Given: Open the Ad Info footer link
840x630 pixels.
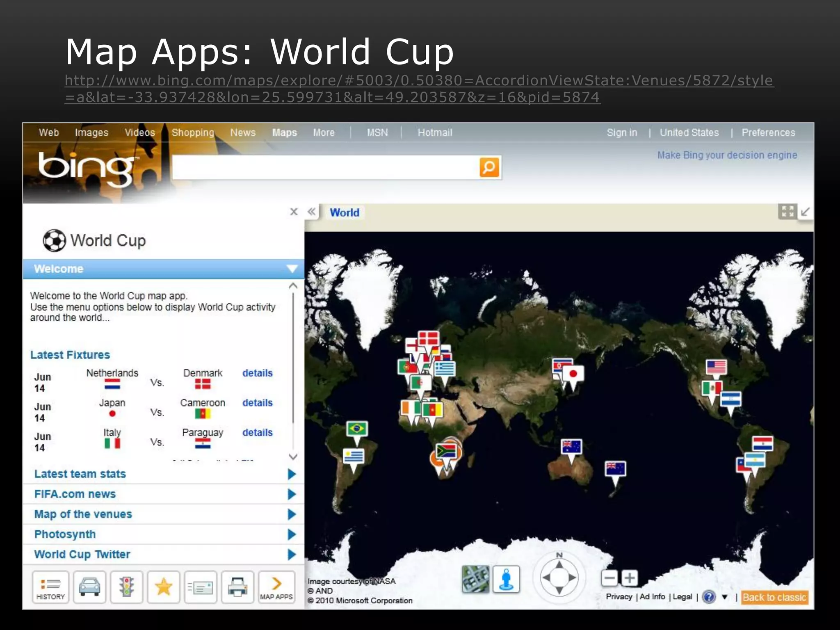Looking at the screenshot, I should (x=652, y=596).
